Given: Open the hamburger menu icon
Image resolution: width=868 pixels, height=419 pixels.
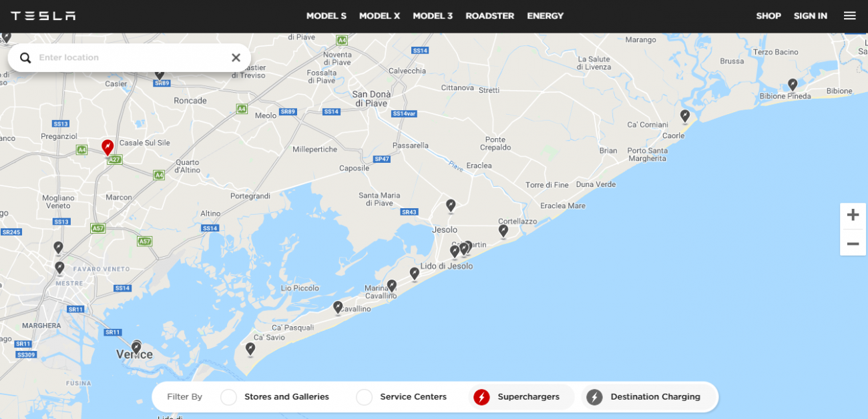Looking at the screenshot, I should [x=849, y=16].
